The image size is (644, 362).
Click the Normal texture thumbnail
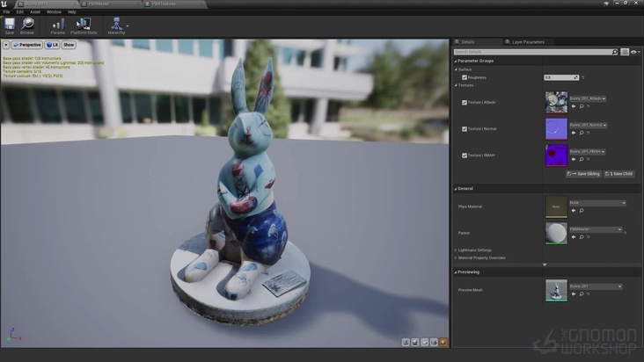556,129
